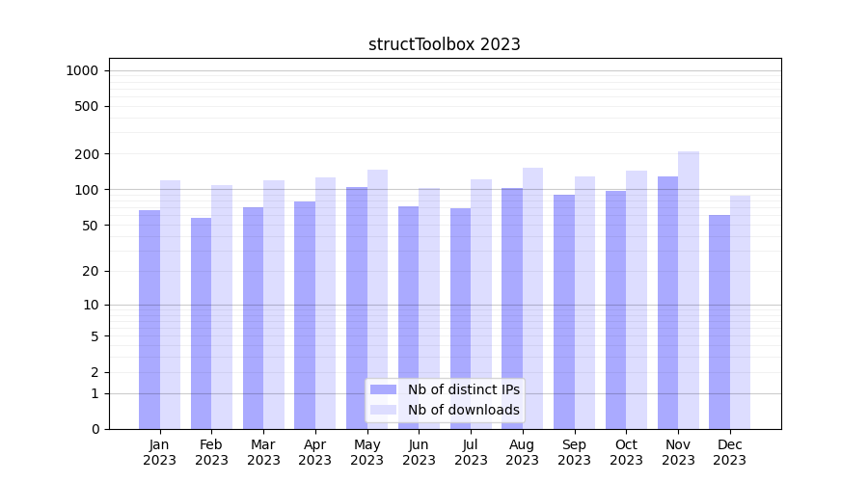Select the 'Nb of downloads' legend label

pos(463,410)
